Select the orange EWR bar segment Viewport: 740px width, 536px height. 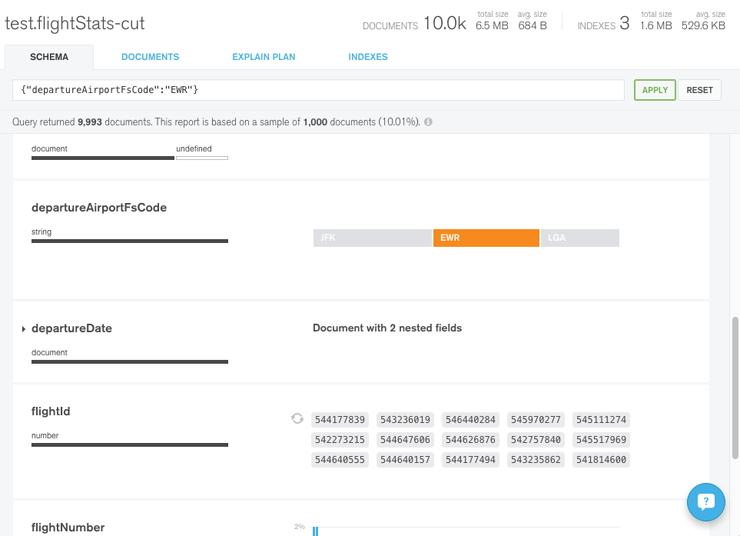click(x=486, y=238)
